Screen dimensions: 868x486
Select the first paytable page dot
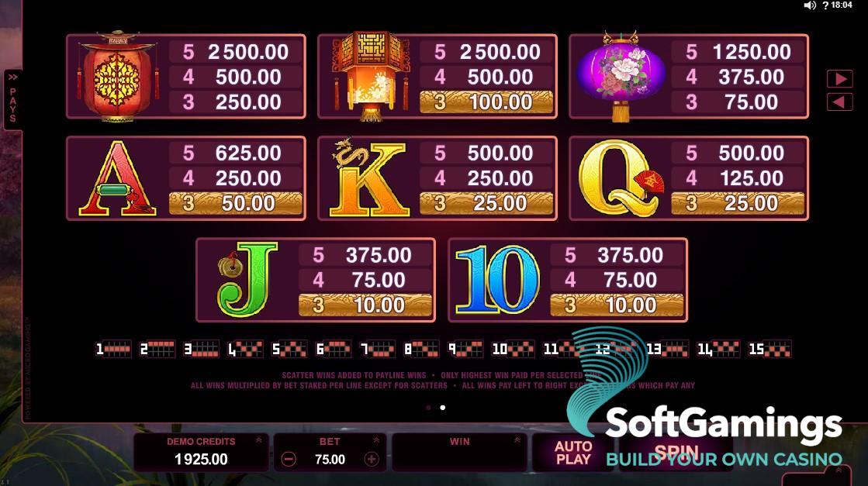[x=428, y=408]
